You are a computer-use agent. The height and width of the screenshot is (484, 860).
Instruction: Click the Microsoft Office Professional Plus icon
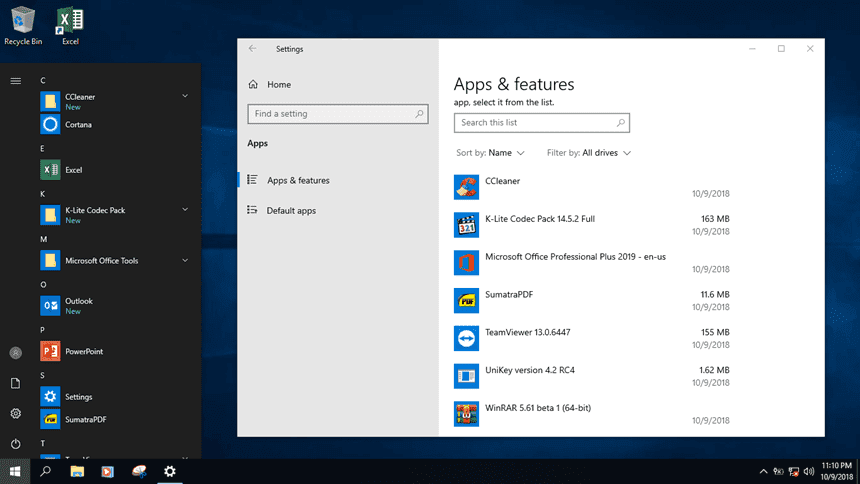click(466, 263)
